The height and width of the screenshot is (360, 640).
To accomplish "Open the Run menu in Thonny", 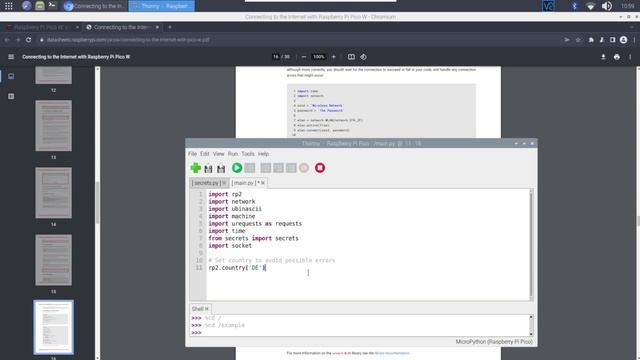I will pos(233,154).
